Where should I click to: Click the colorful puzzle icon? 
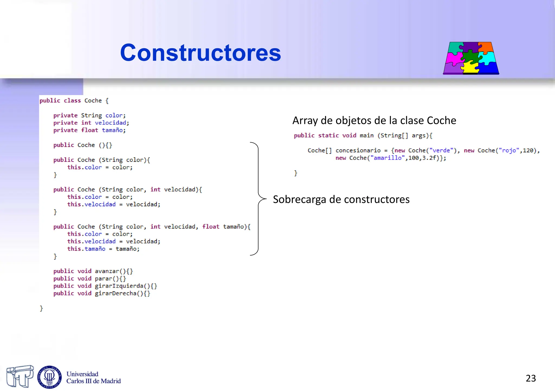click(471, 58)
